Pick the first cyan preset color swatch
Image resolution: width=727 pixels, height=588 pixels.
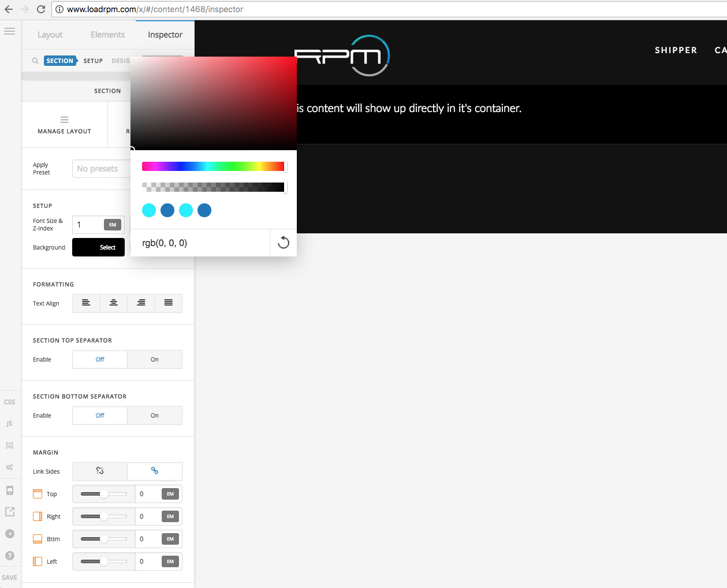click(149, 210)
